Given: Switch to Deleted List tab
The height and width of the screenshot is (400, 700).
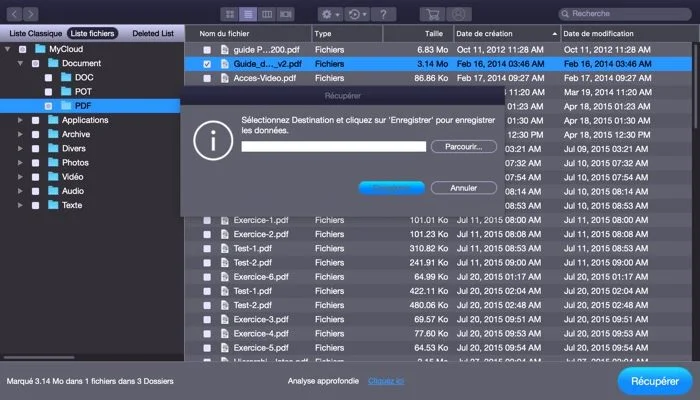Looking at the screenshot, I should tap(153, 33).
